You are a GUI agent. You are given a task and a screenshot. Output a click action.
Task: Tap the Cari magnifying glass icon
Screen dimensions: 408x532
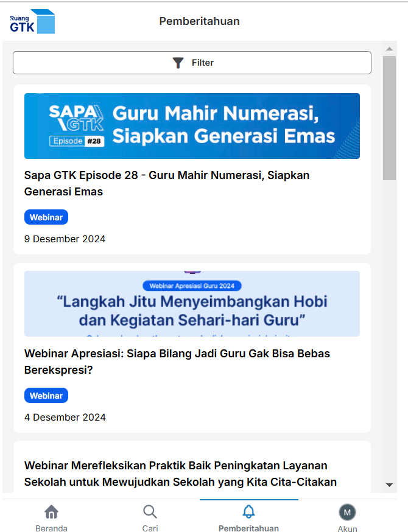tap(150, 512)
